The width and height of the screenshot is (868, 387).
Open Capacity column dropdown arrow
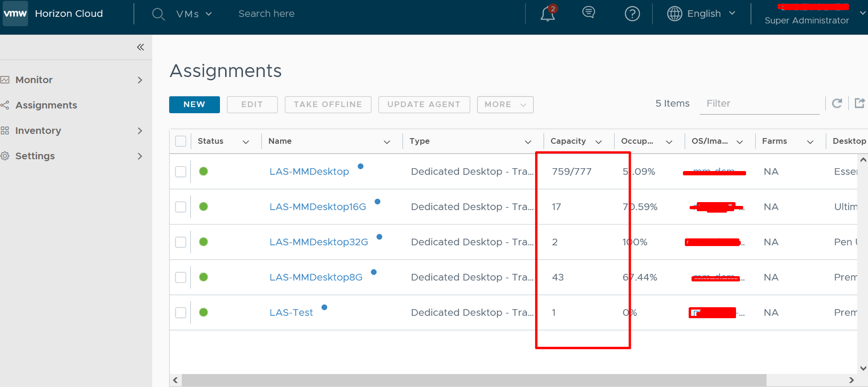[x=598, y=142]
